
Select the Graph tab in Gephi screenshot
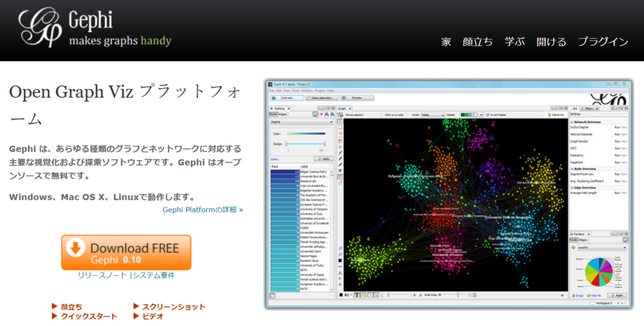tap(344, 109)
